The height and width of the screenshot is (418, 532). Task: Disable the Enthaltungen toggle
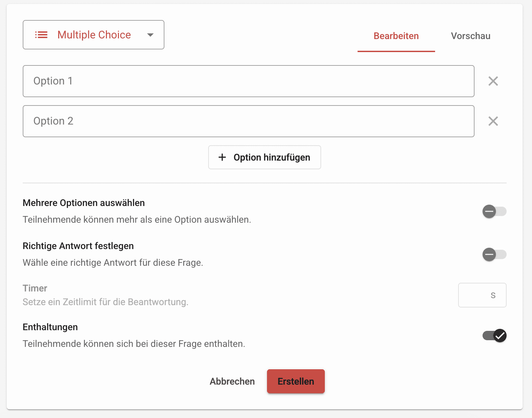tap(495, 336)
